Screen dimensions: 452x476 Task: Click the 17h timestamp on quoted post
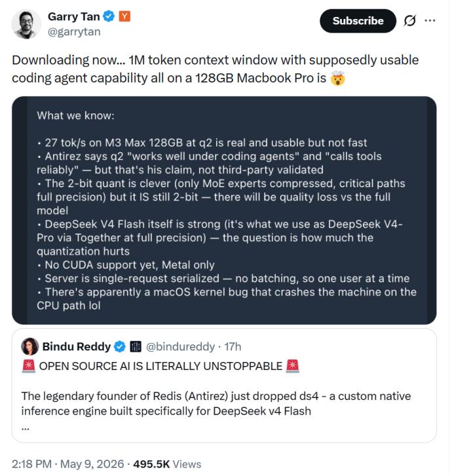pos(233,346)
